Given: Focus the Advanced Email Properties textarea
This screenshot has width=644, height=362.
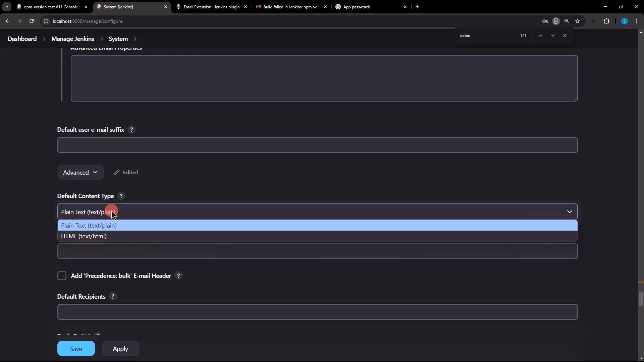Looking at the screenshot, I should point(324,78).
